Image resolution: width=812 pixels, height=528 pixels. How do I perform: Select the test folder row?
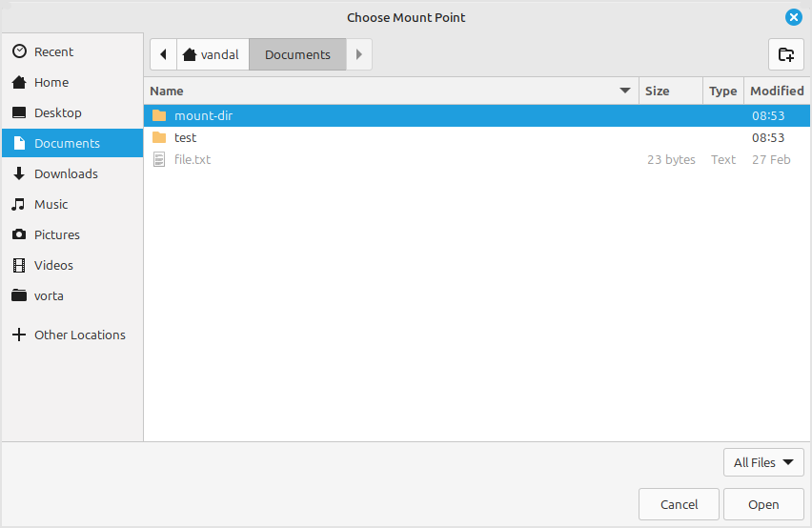point(185,137)
